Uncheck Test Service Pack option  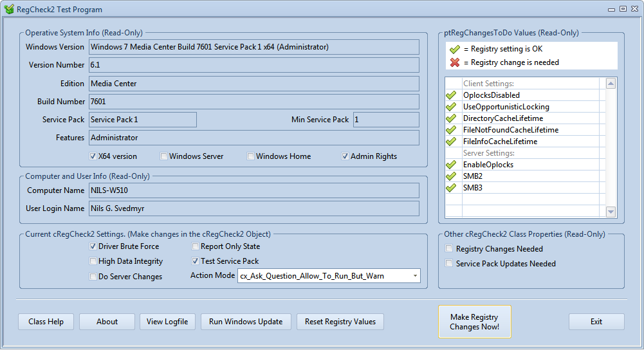[195, 261]
